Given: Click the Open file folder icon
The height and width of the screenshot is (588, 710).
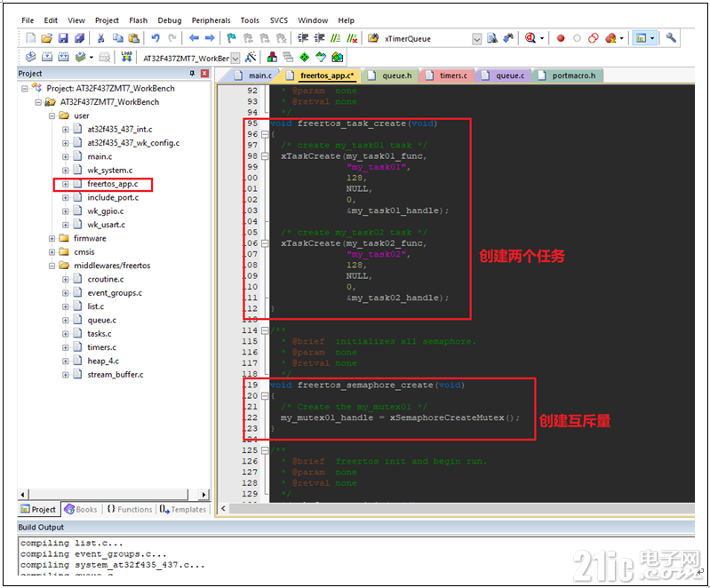Looking at the screenshot, I should pyautogui.click(x=46, y=38).
